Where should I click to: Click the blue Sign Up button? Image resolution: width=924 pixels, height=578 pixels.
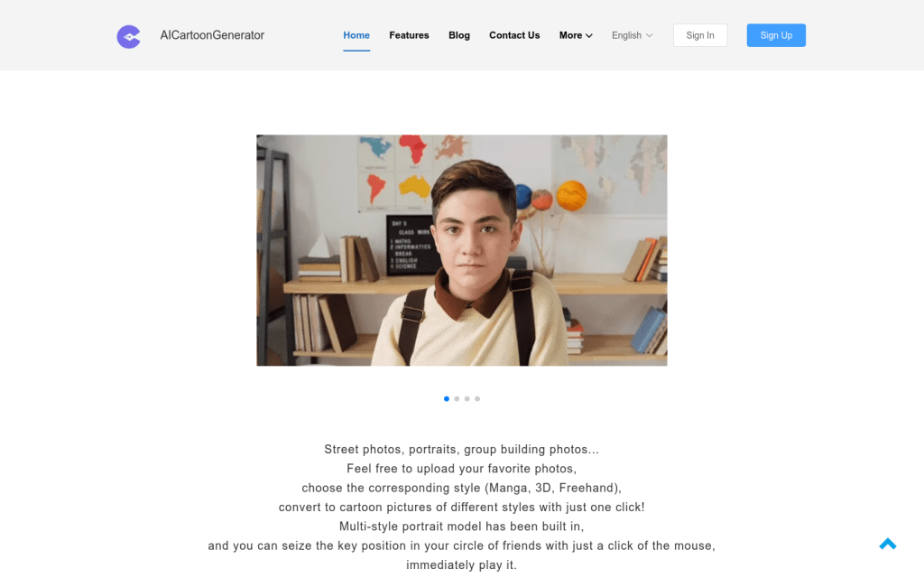point(776,35)
